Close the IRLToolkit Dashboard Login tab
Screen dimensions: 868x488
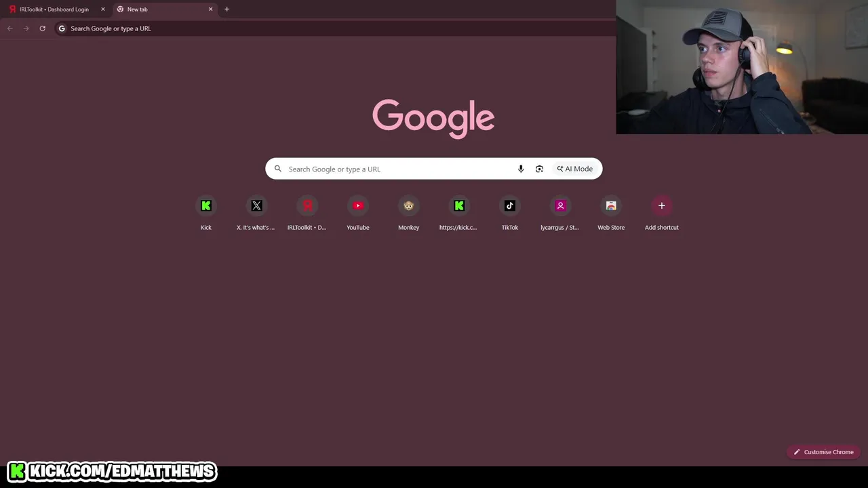(103, 9)
